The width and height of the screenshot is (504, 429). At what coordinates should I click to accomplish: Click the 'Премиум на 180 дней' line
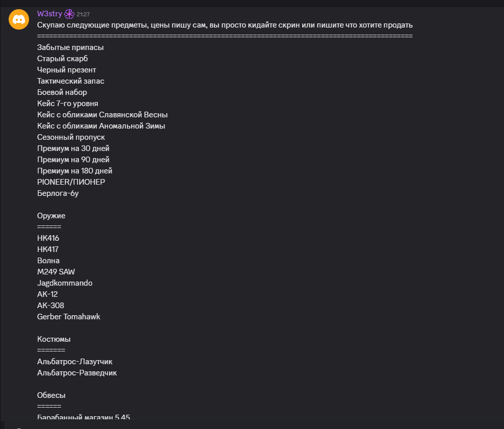tap(74, 171)
